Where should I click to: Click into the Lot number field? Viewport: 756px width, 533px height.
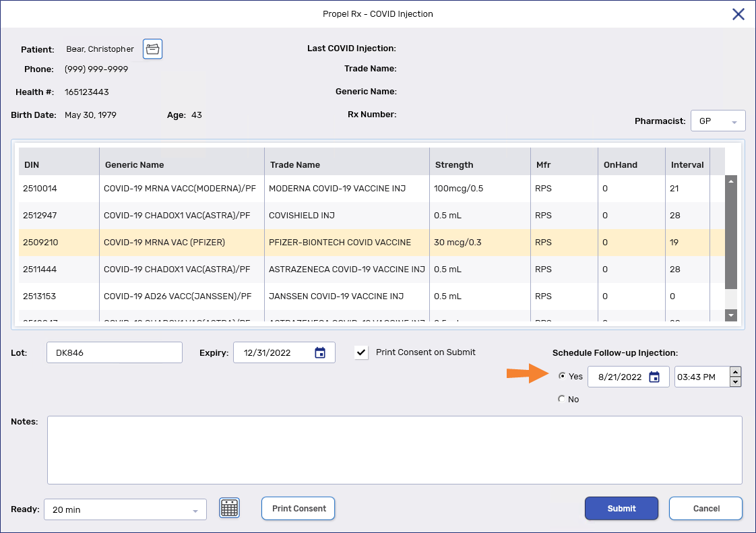pos(115,352)
